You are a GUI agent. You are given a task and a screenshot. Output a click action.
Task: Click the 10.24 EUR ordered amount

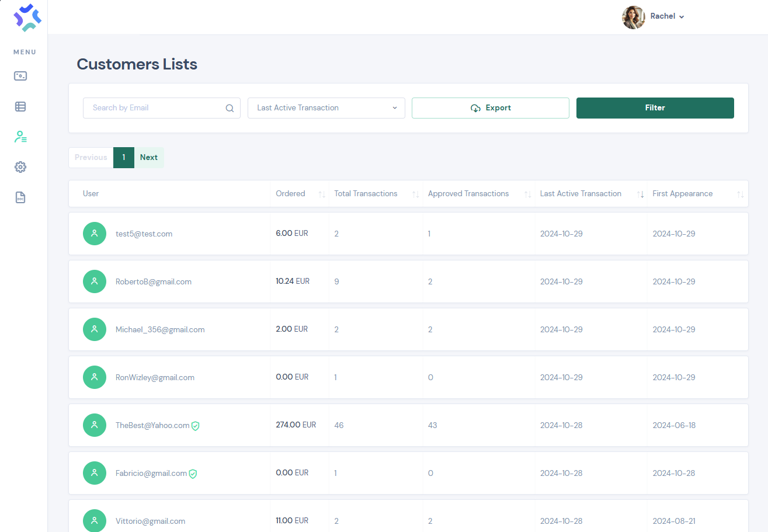(x=293, y=281)
